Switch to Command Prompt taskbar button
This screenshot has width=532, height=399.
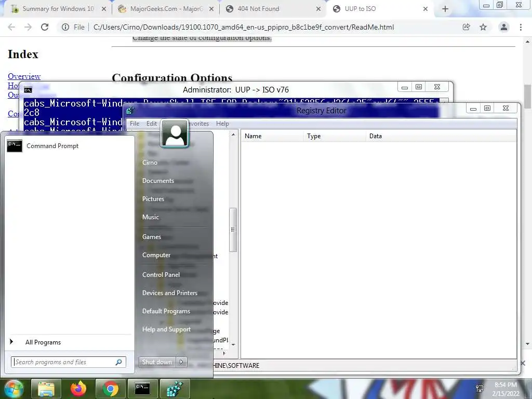coord(142,389)
